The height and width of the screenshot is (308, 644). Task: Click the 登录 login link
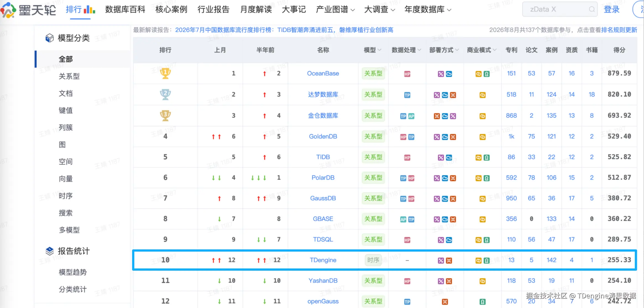pos(611,10)
